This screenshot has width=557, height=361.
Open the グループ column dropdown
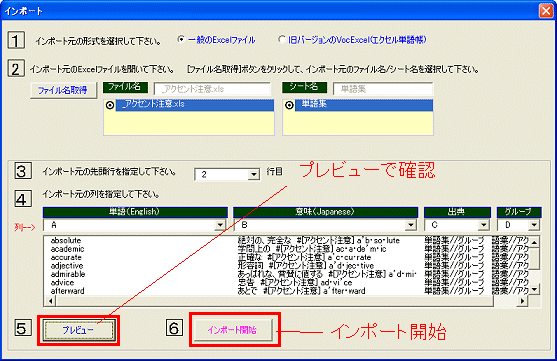click(534, 225)
